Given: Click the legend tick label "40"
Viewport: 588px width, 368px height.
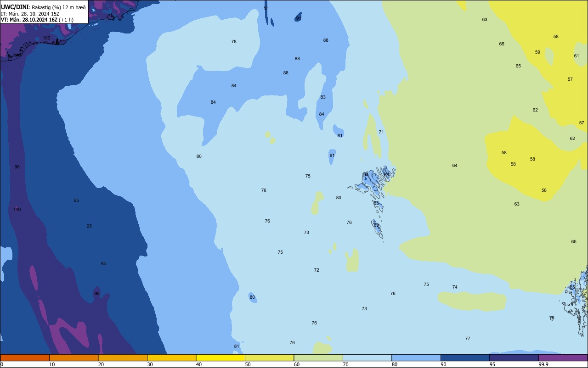Looking at the screenshot, I should pos(199,364).
